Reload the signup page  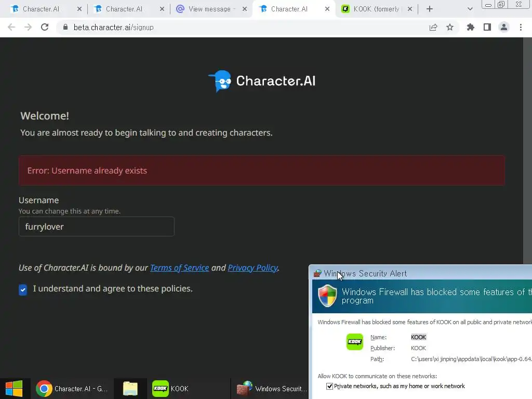pos(45,27)
